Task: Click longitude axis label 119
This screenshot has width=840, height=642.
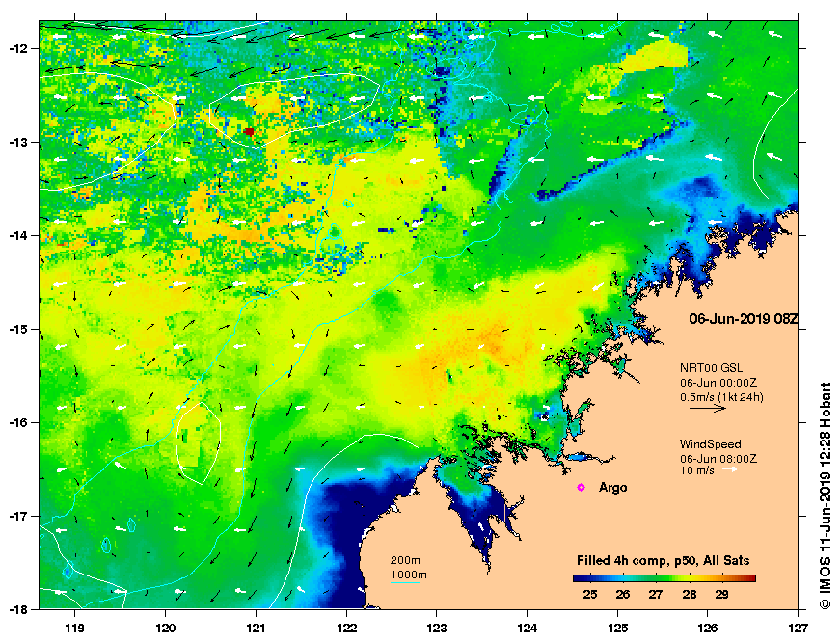Action: [74, 629]
